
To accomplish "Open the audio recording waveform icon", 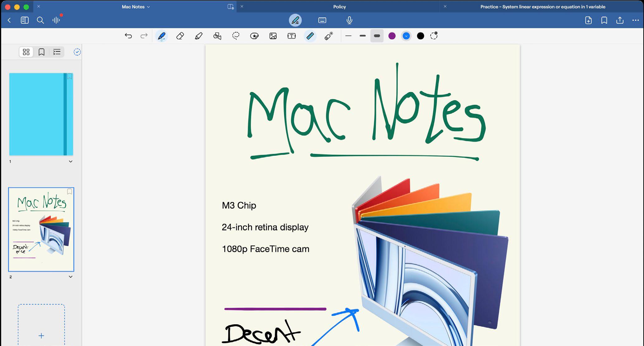I will (x=56, y=20).
